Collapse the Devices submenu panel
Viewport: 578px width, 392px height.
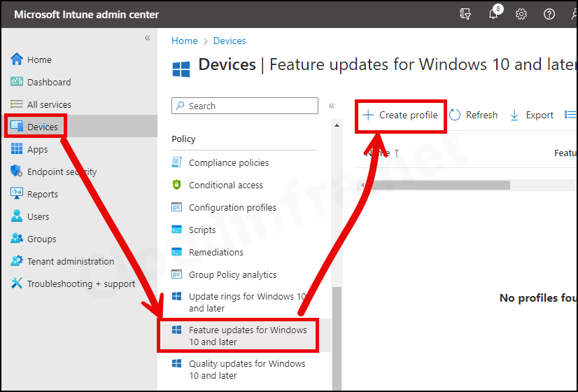click(x=332, y=106)
